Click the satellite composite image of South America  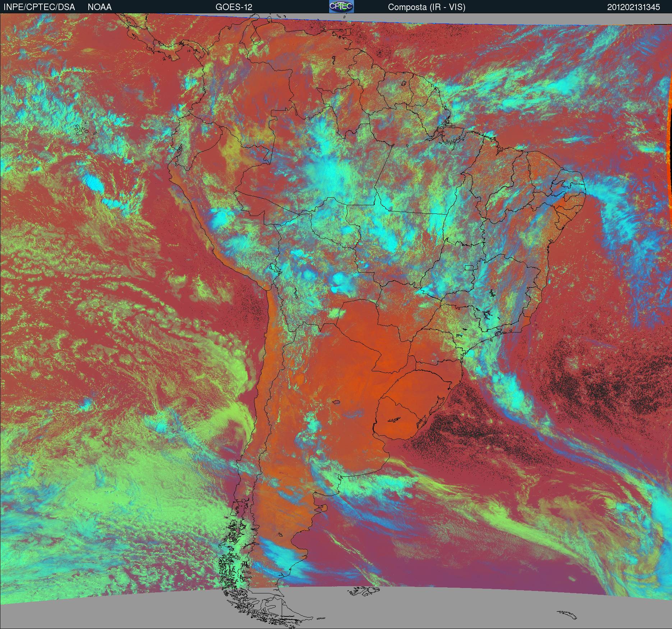pyautogui.click(x=336, y=321)
